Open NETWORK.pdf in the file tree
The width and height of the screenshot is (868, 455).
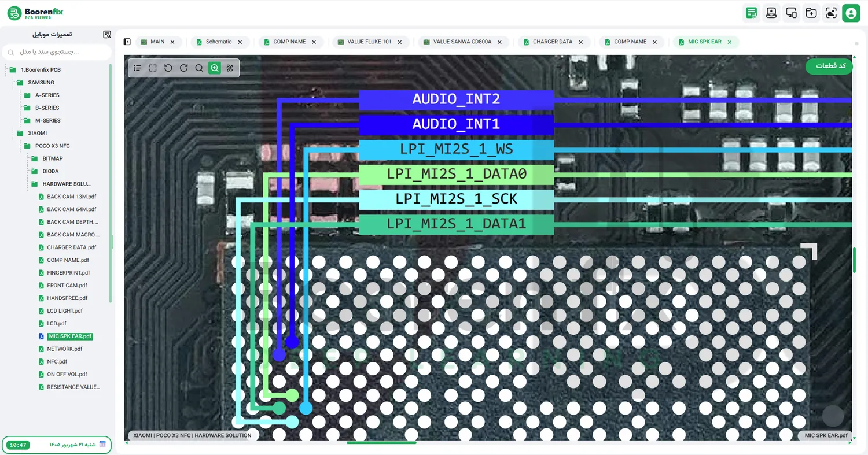65,349
